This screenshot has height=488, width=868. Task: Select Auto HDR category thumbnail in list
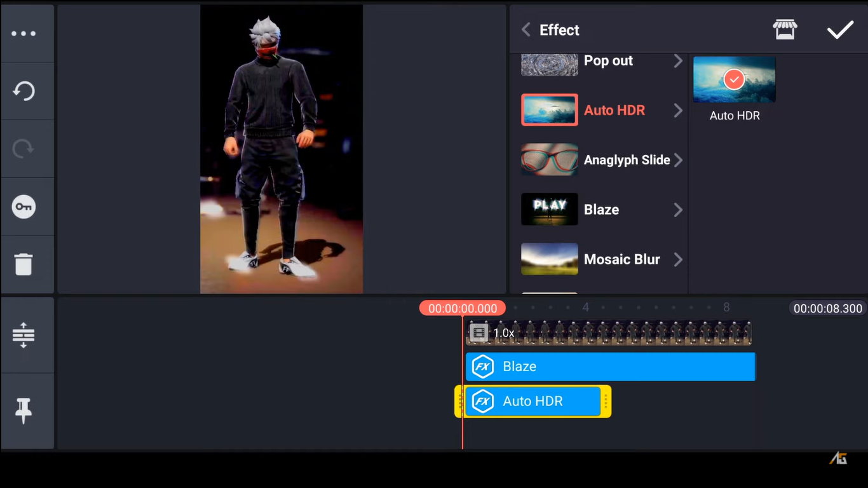(x=550, y=110)
